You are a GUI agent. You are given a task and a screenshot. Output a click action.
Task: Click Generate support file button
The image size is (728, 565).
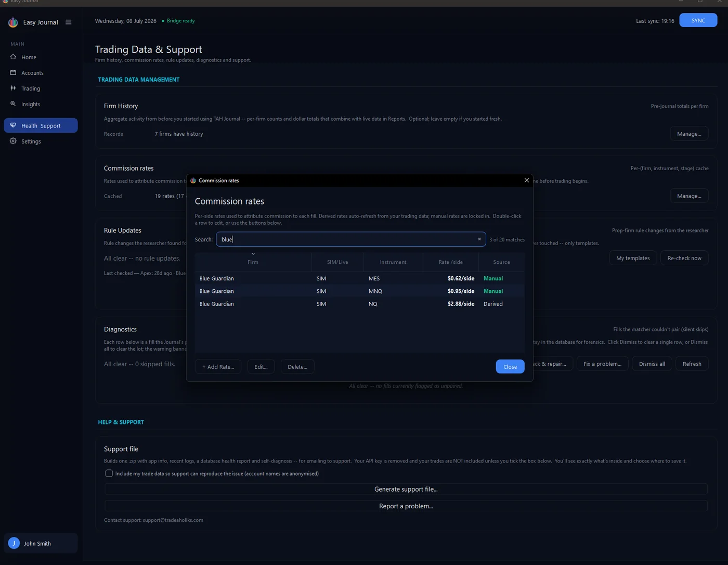(x=406, y=489)
